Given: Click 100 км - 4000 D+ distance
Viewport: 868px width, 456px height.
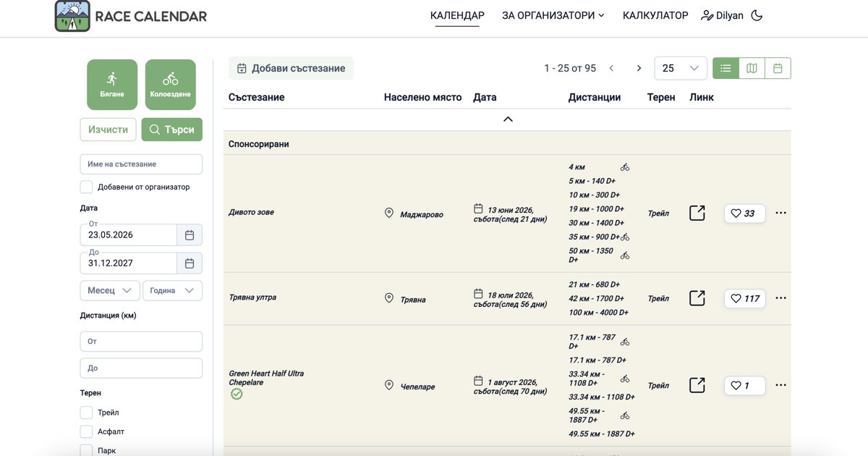Looking at the screenshot, I should click(x=599, y=313).
